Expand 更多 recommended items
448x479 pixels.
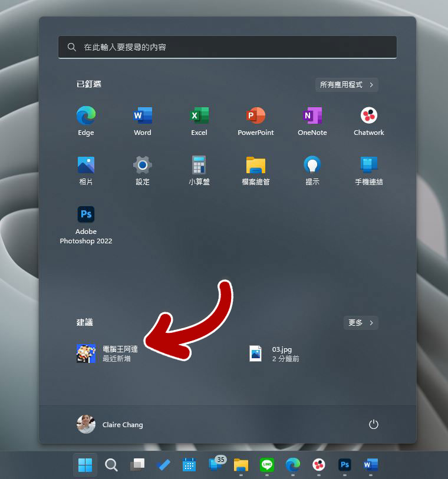[361, 323]
